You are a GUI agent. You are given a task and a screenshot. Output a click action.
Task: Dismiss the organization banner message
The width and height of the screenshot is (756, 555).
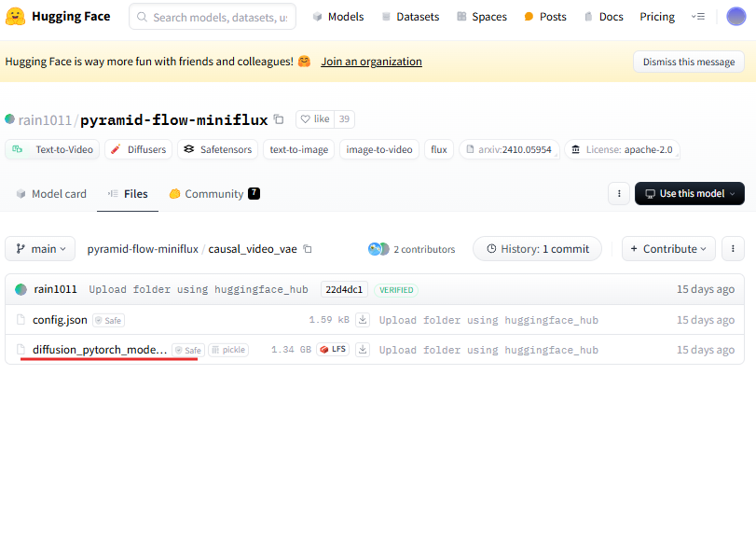click(689, 62)
